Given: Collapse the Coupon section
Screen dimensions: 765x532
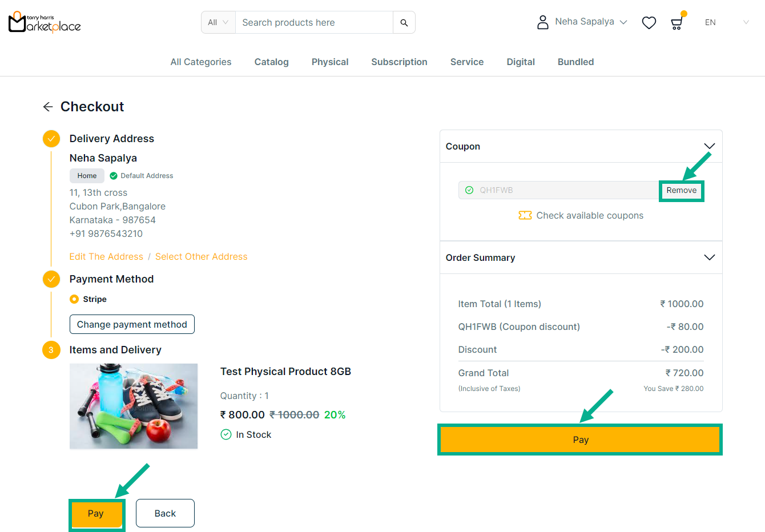Looking at the screenshot, I should (x=709, y=147).
